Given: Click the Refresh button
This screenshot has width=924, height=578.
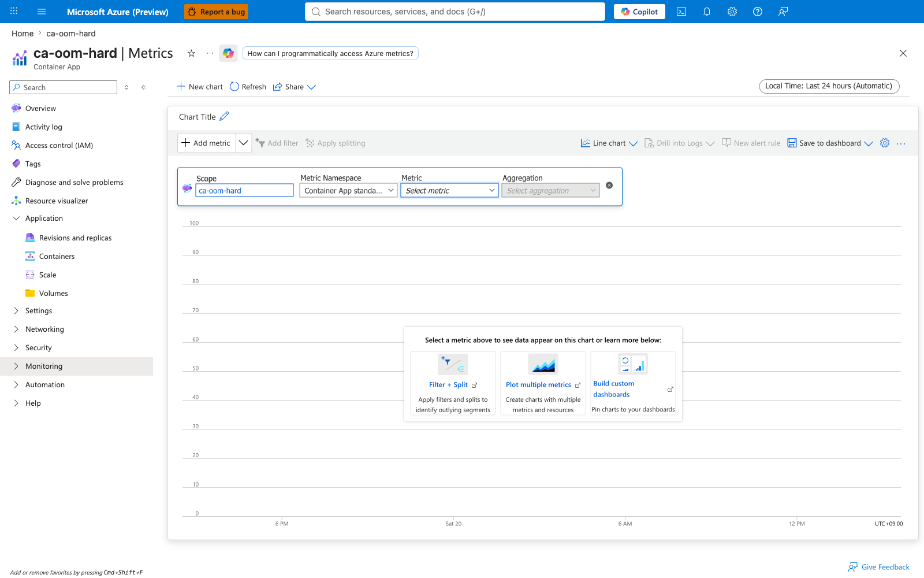Looking at the screenshot, I should click(248, 87).
